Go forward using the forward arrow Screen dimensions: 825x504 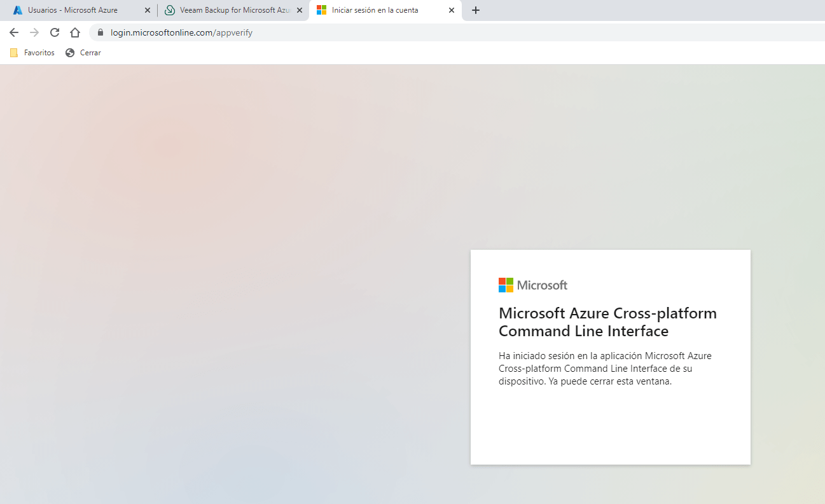click(34, 32)
